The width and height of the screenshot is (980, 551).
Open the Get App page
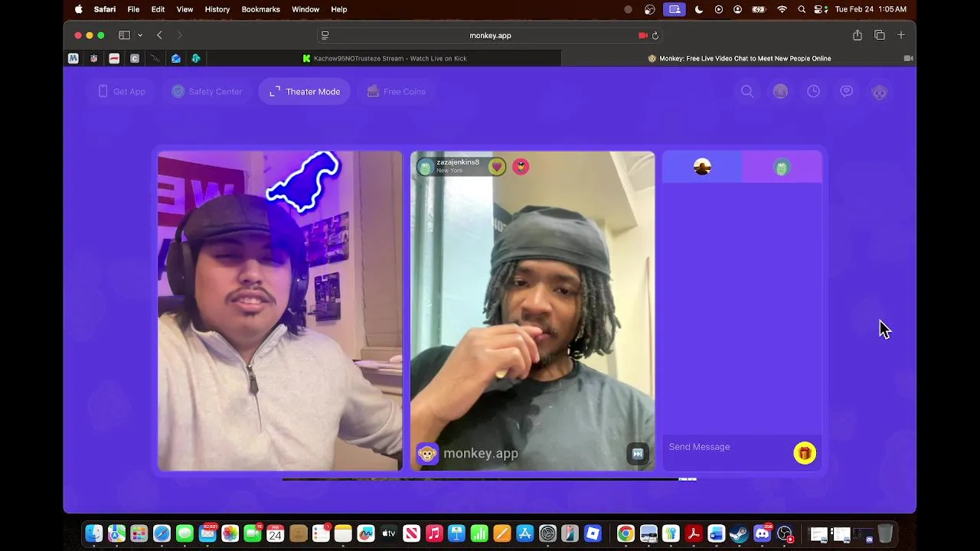(122, 91)
